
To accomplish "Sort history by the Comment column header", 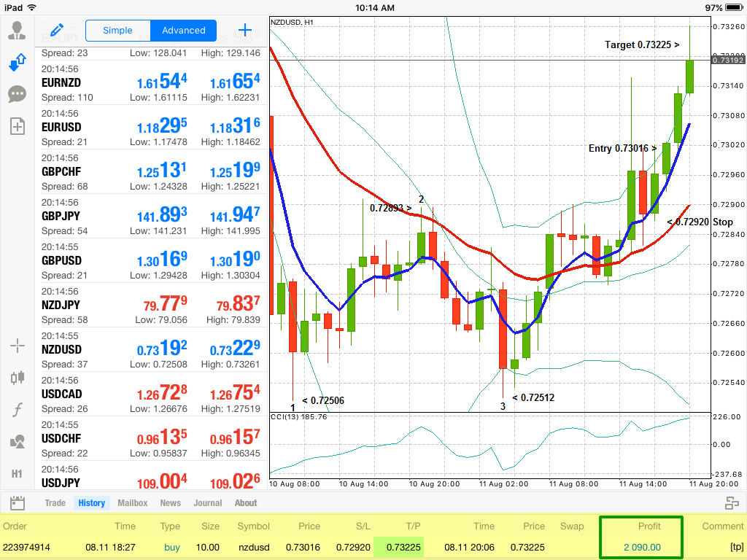I will click(x=723, y=526).
